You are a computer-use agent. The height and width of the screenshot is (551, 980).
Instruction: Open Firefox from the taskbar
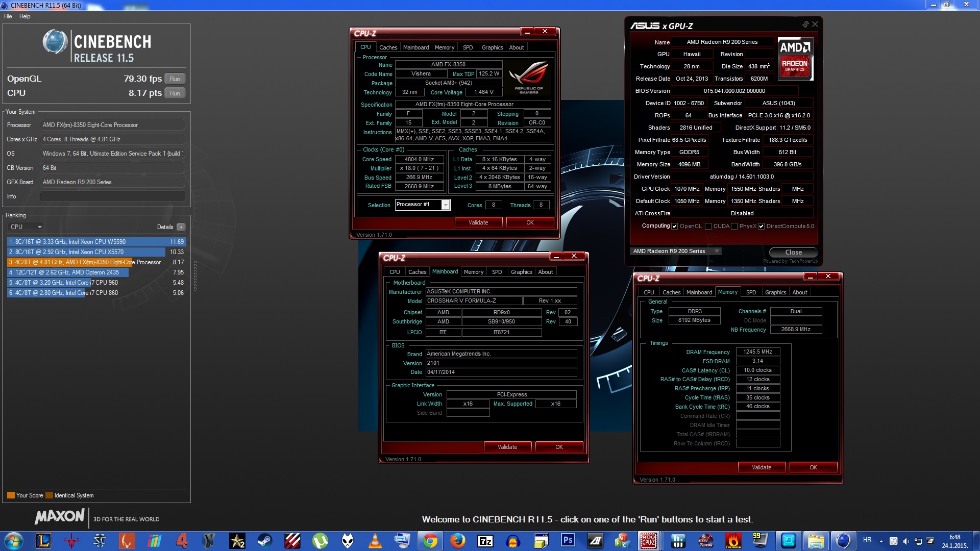click(x=457, y=540)
